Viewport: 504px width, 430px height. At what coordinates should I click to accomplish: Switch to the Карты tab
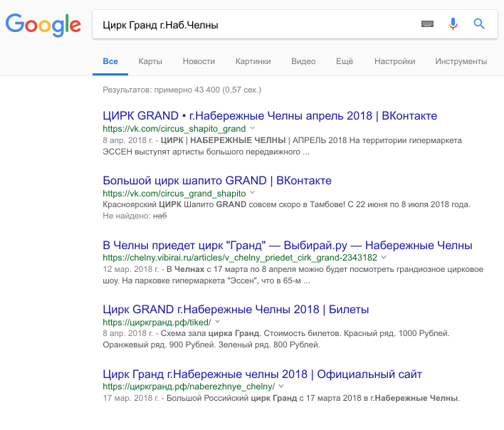coord(150,61)
